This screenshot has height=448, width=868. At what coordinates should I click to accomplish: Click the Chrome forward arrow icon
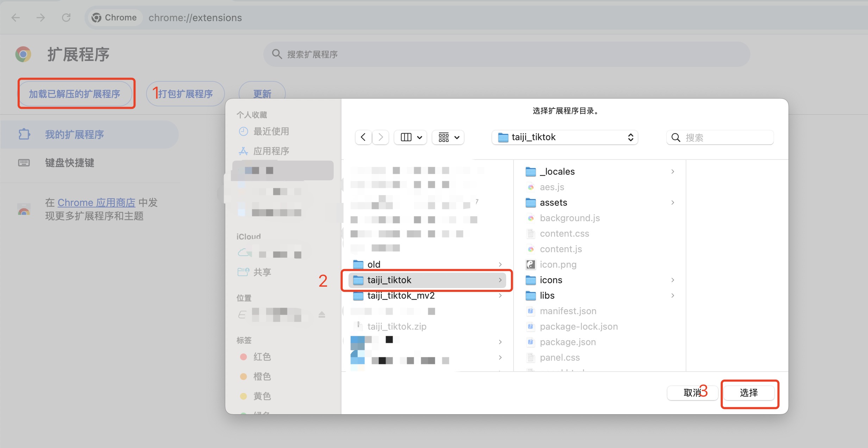click(x=41, y=18)
